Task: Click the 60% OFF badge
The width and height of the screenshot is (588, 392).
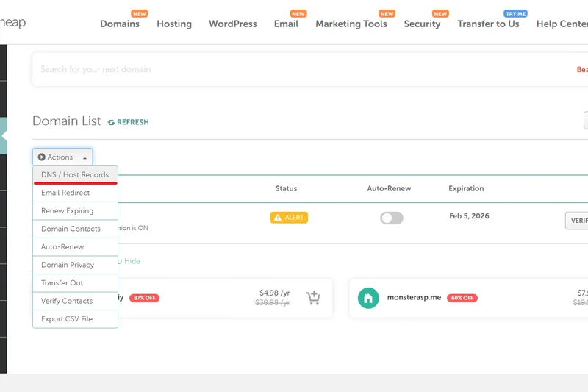Action: click(x=462, y=298)
